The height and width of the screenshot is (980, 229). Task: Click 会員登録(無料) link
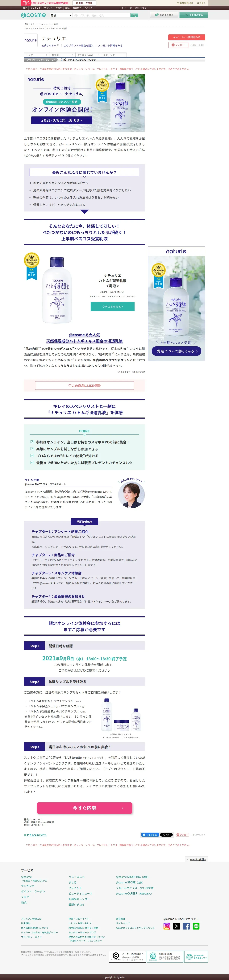pos(185,3)
